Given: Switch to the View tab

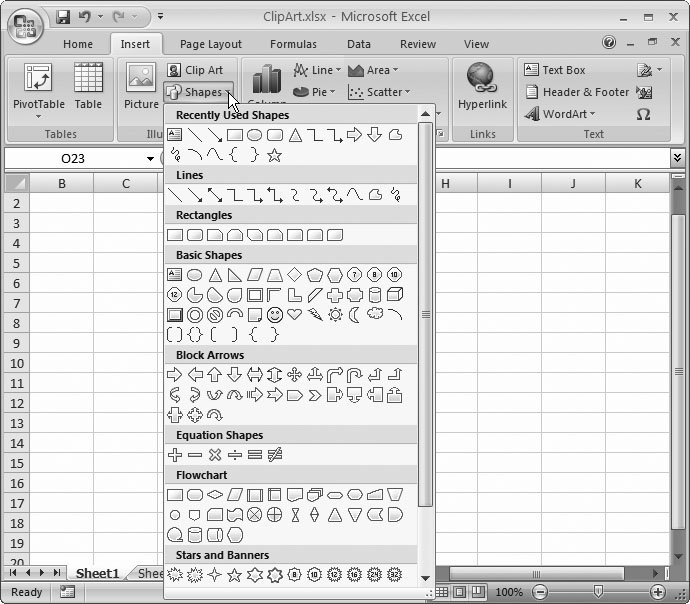Looking at the screenshot, I should (x=476, y=44).
